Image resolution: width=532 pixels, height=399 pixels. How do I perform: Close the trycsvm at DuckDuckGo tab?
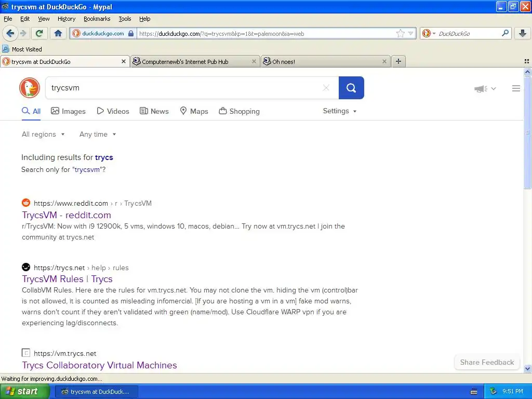(124, 61)
